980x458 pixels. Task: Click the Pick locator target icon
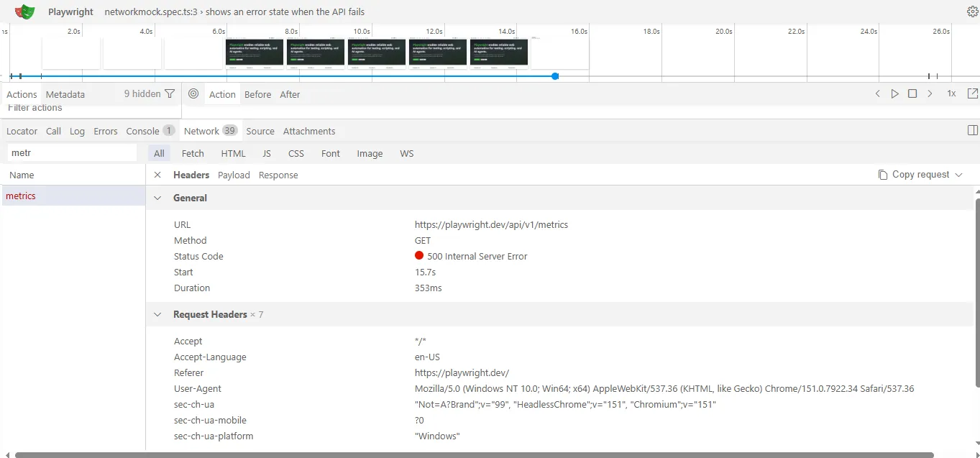[x=193, y=93]
